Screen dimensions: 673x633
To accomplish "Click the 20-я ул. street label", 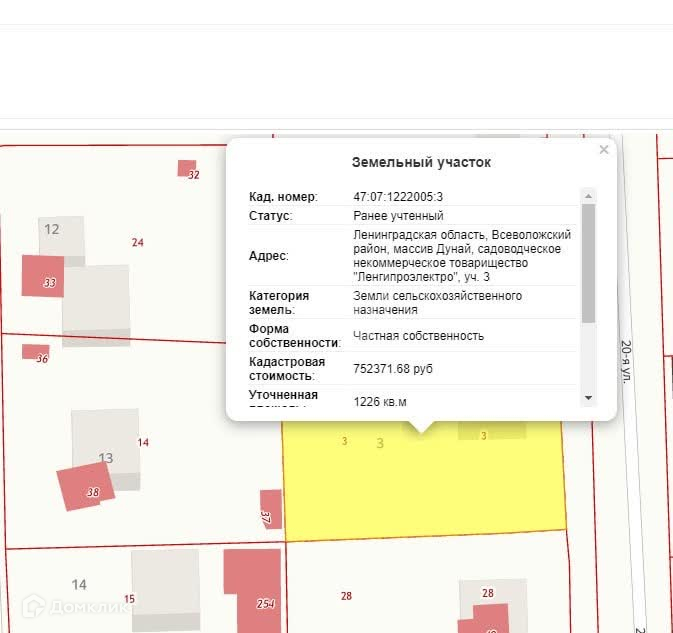I will pyautogui.click(x=627, y=361).
